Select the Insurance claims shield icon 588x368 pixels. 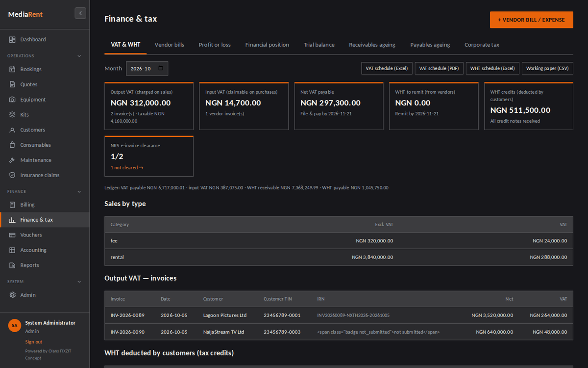click(x=12, y=175)
